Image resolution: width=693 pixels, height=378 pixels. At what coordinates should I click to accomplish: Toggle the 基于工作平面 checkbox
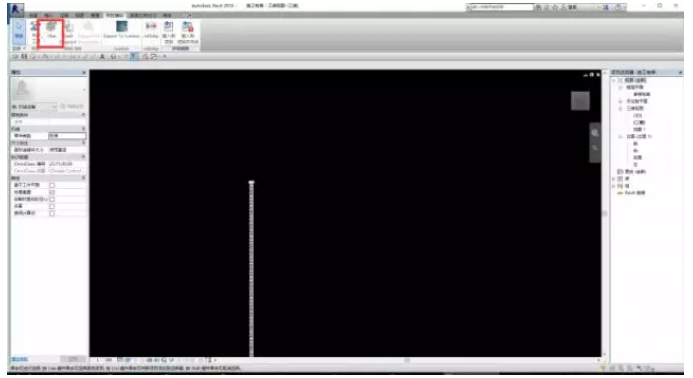point(52,185)
